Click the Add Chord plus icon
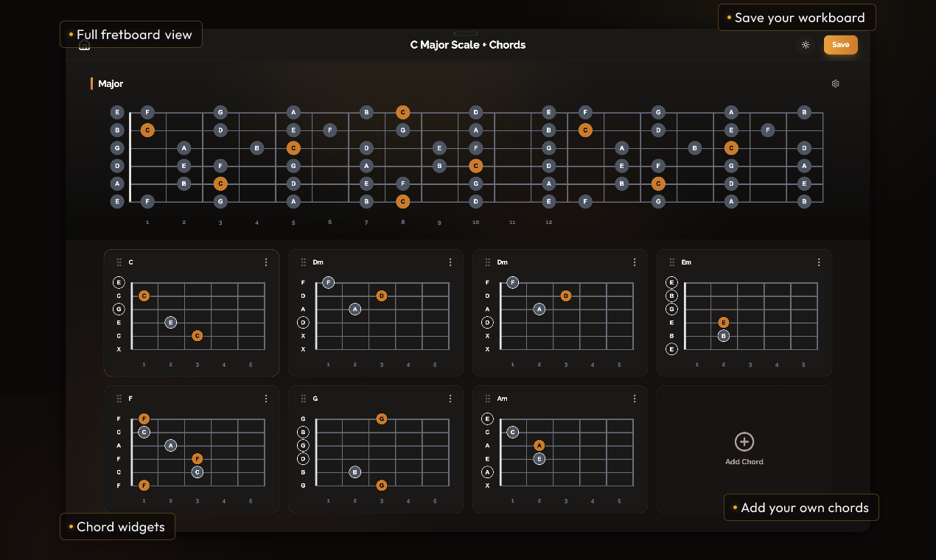Image resolution: width=936 pixels, height=560 pixels. pyautogui.click(x=744, y=441)
